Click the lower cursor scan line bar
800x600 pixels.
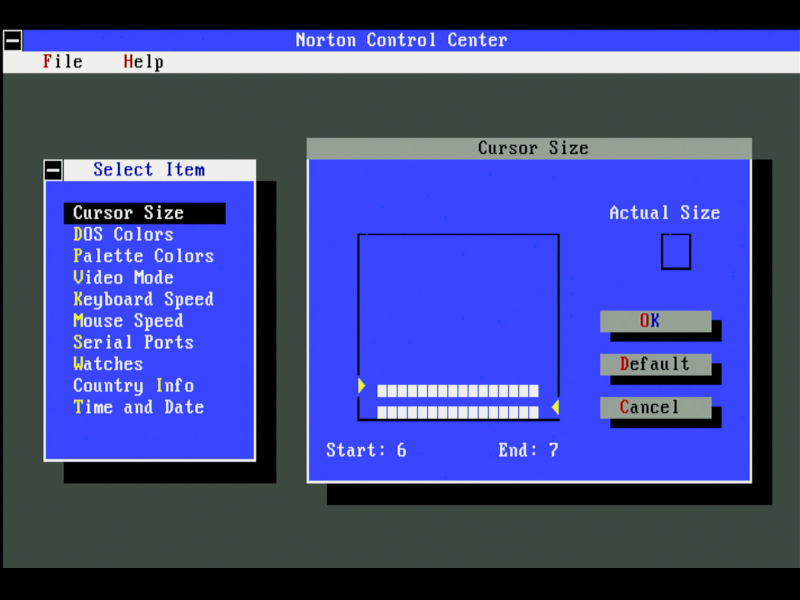[x=458, y=412]
